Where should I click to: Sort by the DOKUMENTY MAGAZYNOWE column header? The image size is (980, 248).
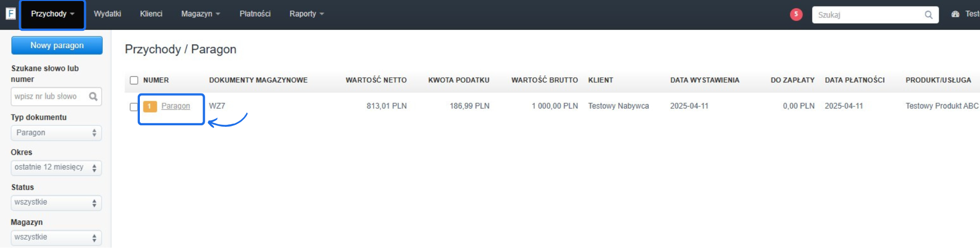pyautogui.click(x=258, y=80)
